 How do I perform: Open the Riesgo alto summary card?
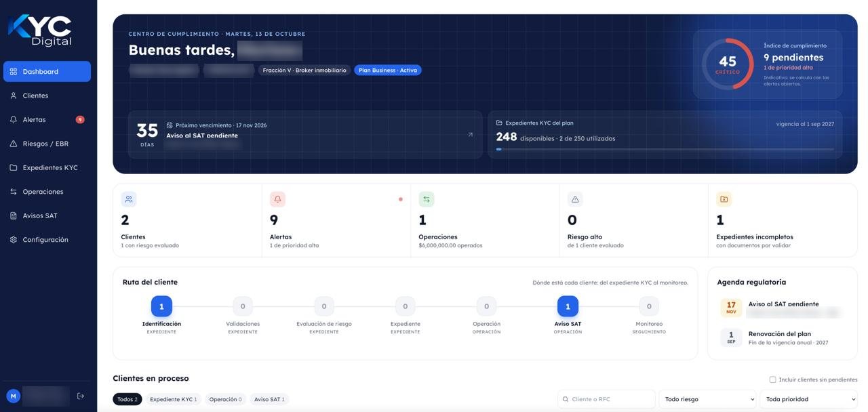pyautogui.click(x=633, y=220)
